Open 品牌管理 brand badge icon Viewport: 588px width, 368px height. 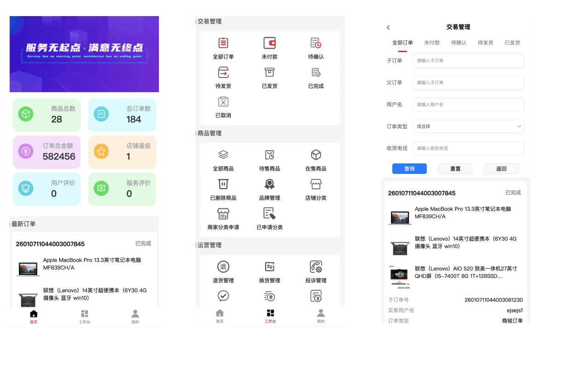pyautogui.click(x=270, y=184)
